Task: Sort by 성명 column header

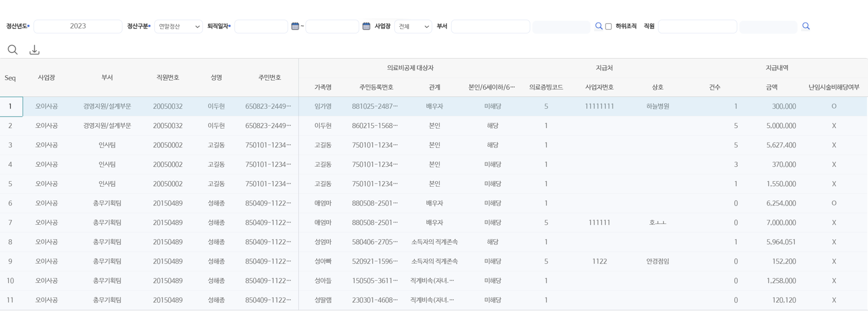Action: coord(216,77)
